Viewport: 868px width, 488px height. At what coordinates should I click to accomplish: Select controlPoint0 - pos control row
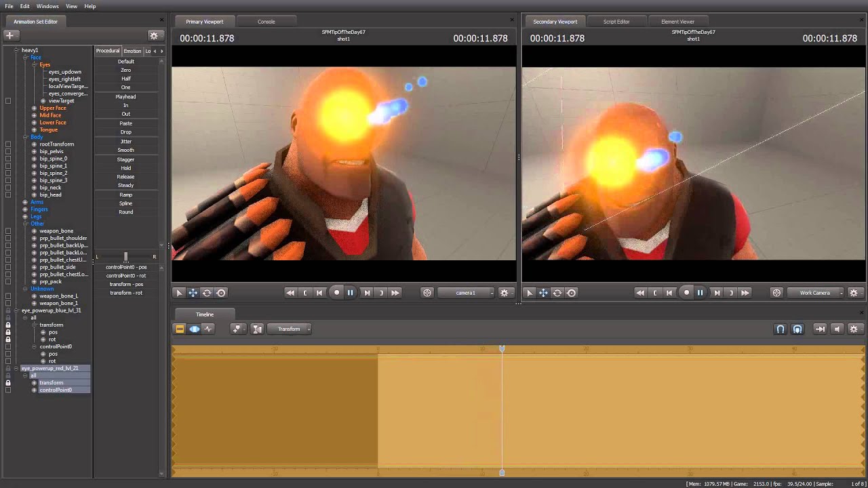tap(126, 267)
